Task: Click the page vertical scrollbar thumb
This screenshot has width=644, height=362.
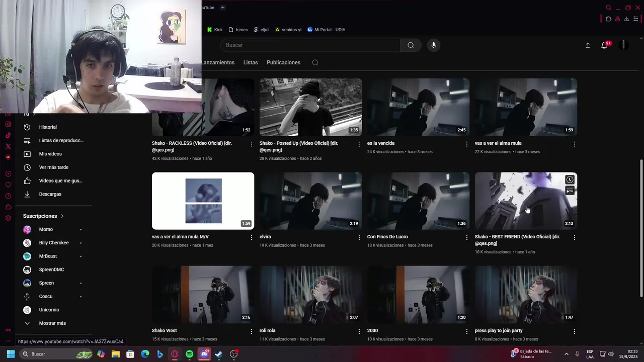Action: click(641, 228)
